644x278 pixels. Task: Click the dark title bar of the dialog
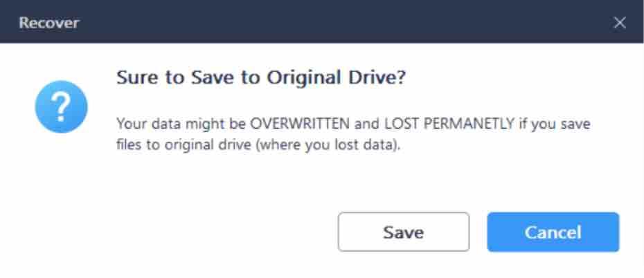(322, 21)
